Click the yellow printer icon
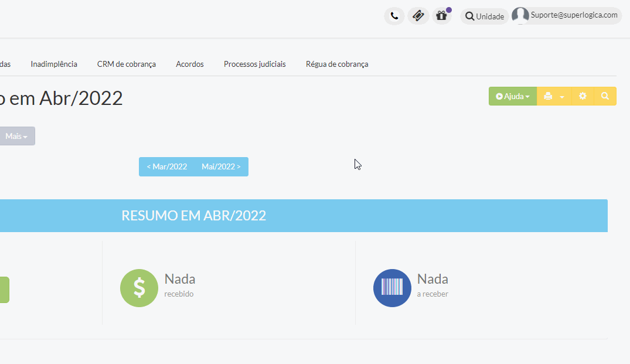This screenshot has width=630, height=364. coord(548,97)
